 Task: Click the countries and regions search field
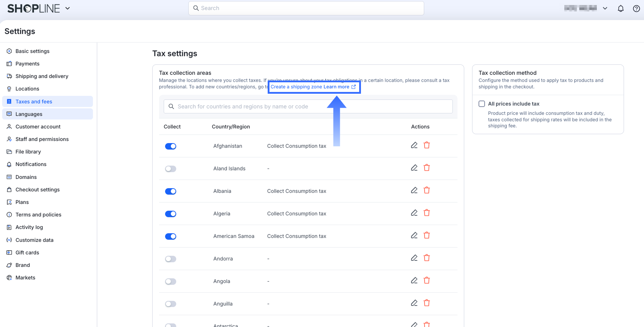click(308, 107)
